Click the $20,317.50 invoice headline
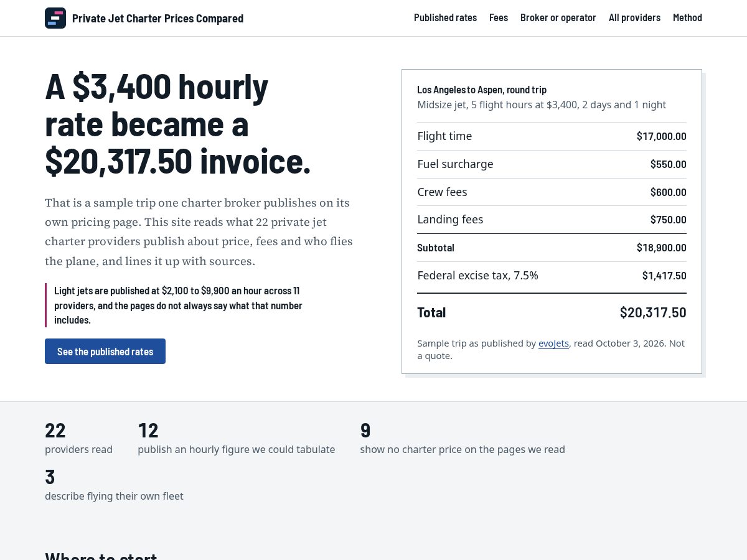The image size is (747, 560). [x=178, y=123]
